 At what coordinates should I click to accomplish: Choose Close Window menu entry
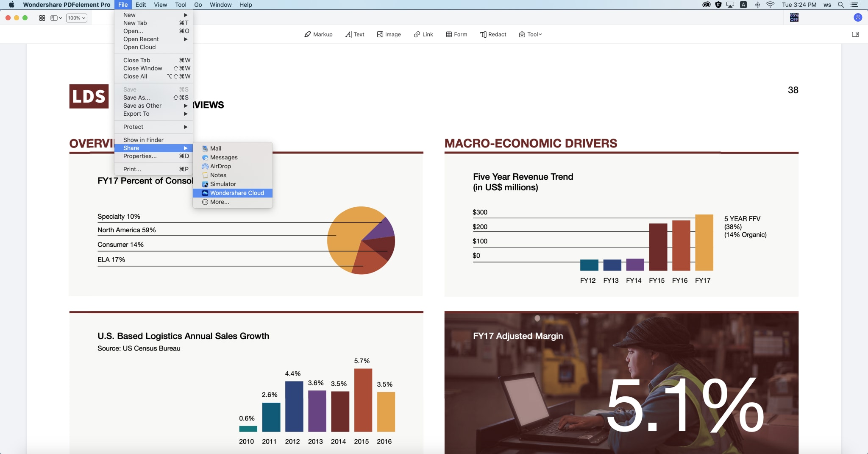(153, 68)
